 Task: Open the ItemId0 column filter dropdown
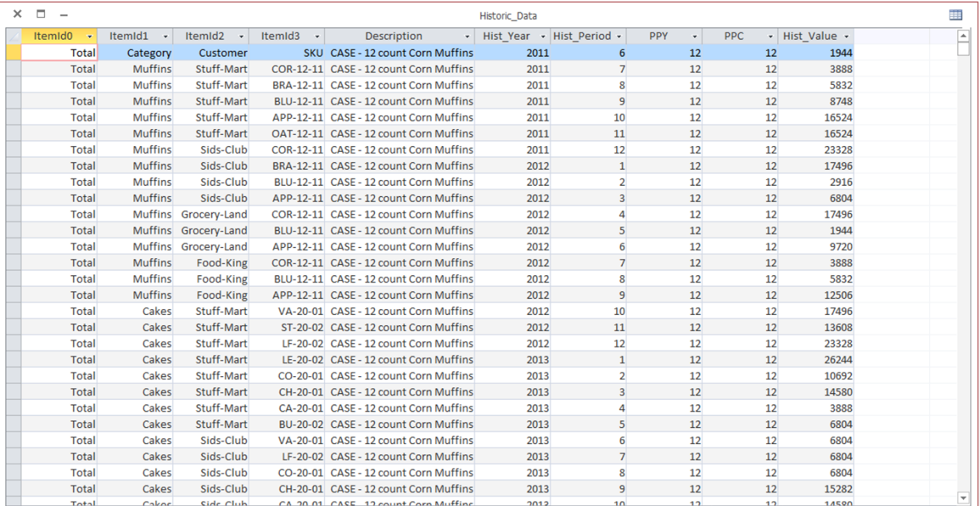pos(91,35)
